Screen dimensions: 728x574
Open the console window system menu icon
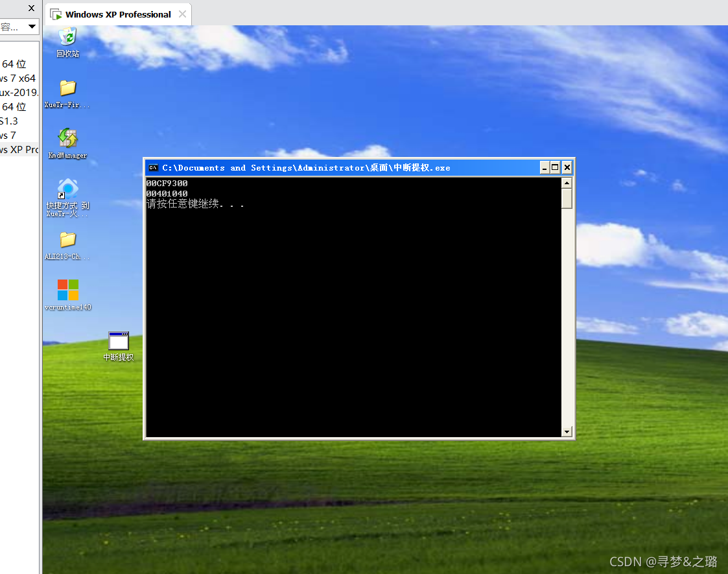pos(153,167)
